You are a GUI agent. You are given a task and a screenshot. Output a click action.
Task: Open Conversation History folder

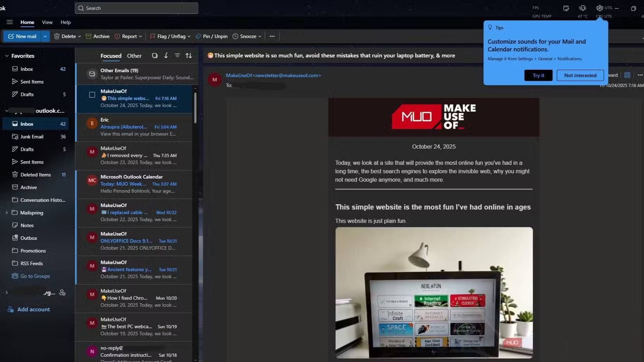36,200
